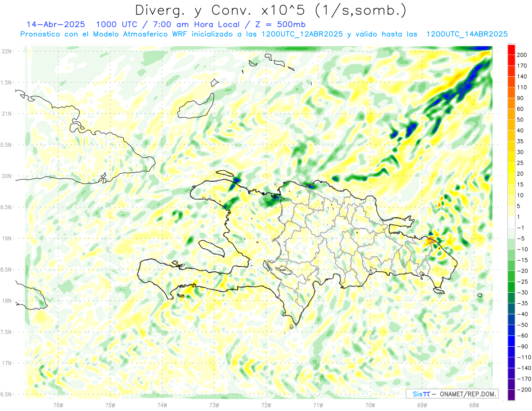
Task: Click the '-10' color scale value
Action: (x=522, y=249)
